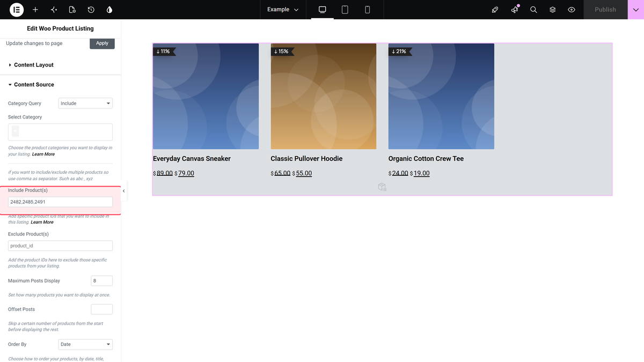
Task: Add a new element with the plus icon
Action: pos(35,10)
